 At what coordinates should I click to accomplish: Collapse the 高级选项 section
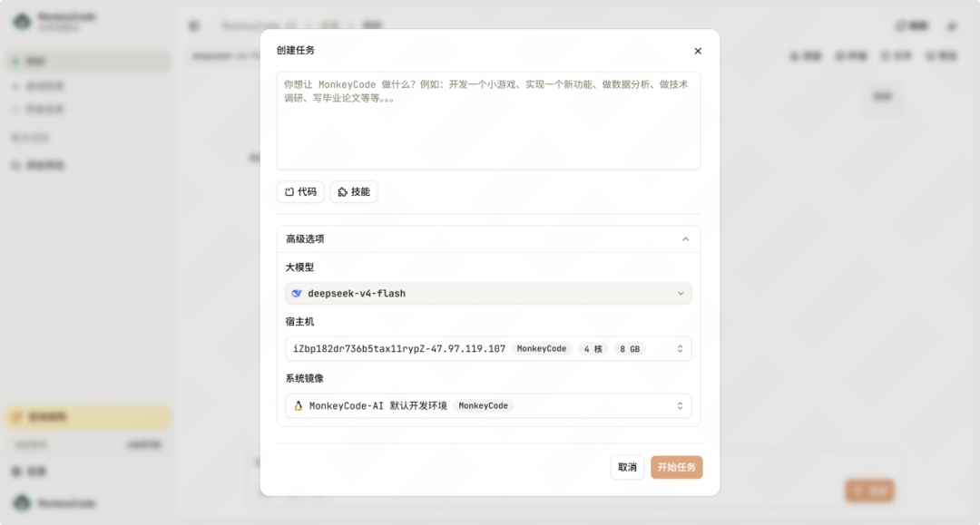click(686, 239)
